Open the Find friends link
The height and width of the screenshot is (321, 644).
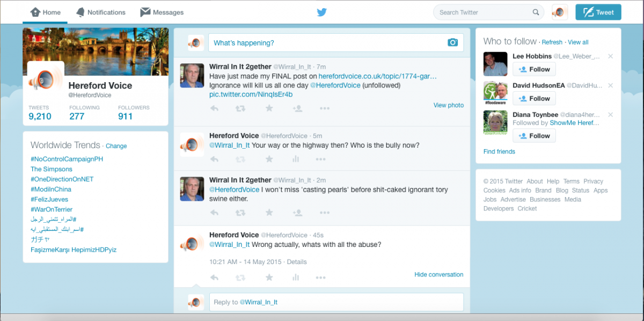[x=499, y=151]
